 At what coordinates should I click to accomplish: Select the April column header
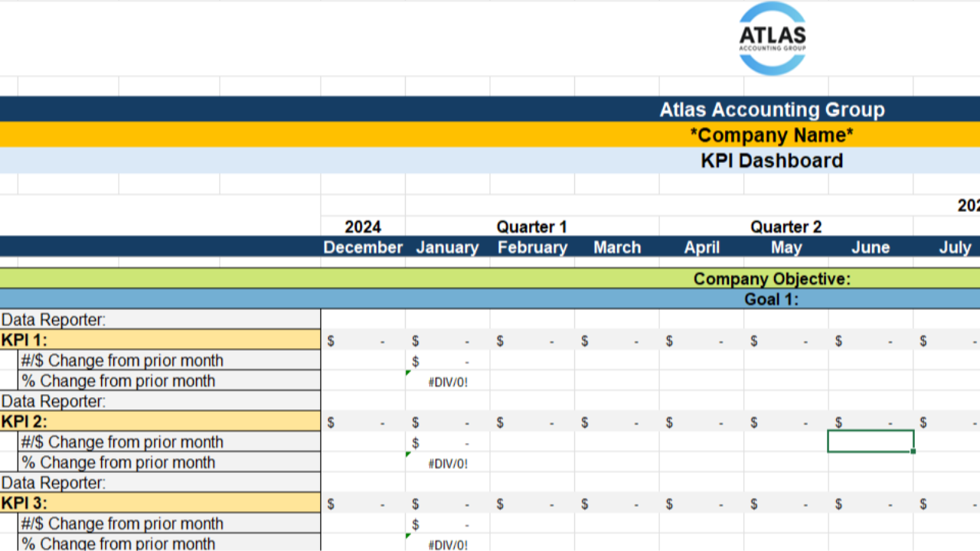701,247
